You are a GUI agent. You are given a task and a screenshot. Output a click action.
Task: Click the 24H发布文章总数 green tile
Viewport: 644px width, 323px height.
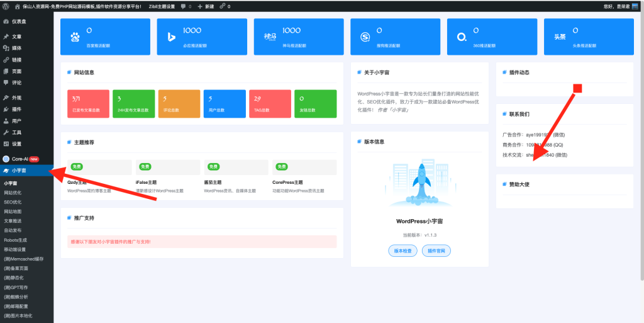[134, 104]
